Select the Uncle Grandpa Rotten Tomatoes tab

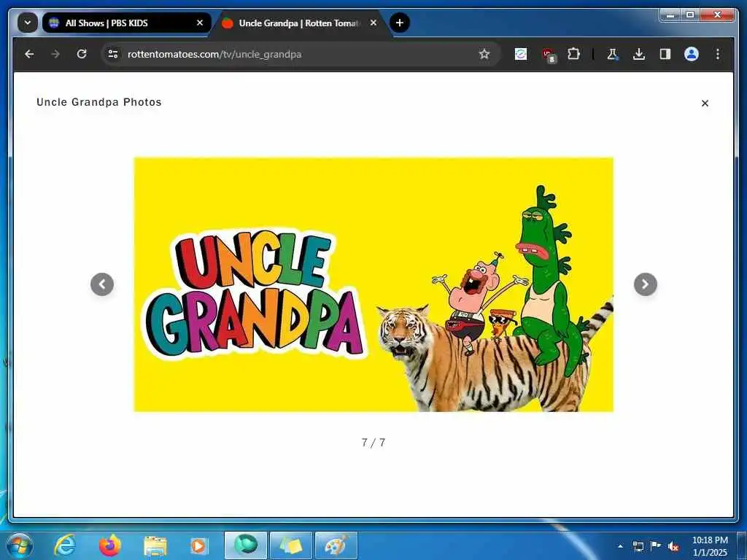pos(300,23)
